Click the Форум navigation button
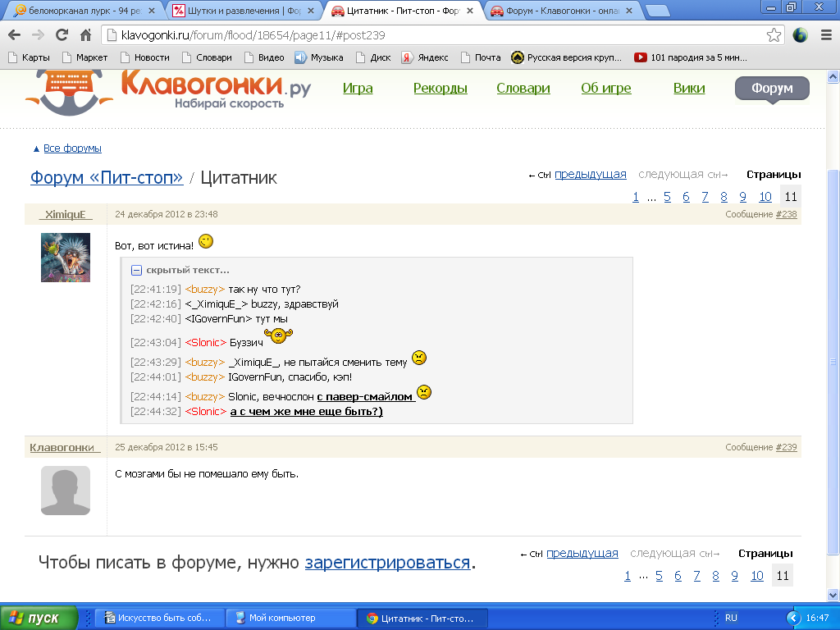840x630 pixels. coord(772,89)
